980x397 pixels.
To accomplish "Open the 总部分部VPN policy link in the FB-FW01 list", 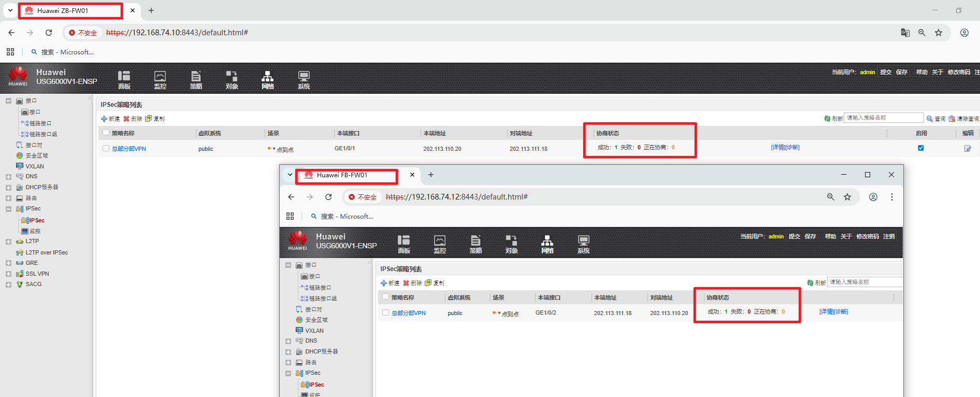I will pyautogui.click(x=408, y=313).
